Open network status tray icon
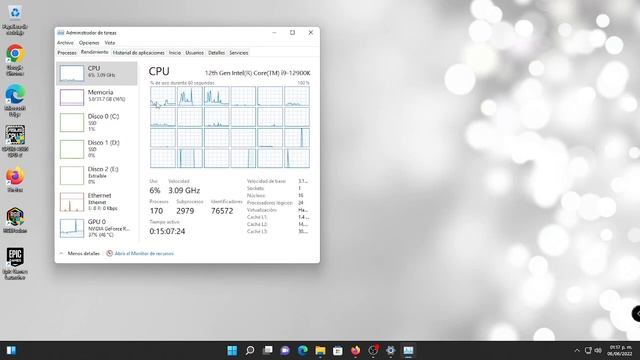The height and width of the screenshot is (360, 640). tap(588, 351)
